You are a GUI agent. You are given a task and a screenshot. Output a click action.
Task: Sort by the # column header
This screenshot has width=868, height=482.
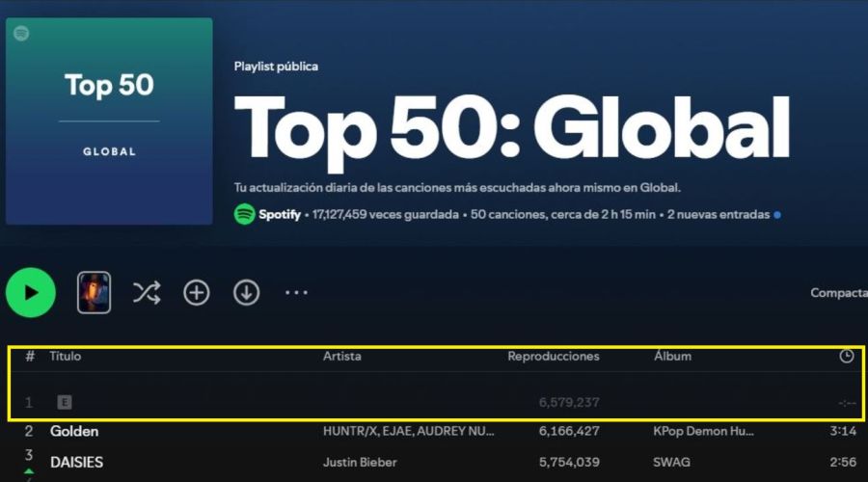pos(30,357)
